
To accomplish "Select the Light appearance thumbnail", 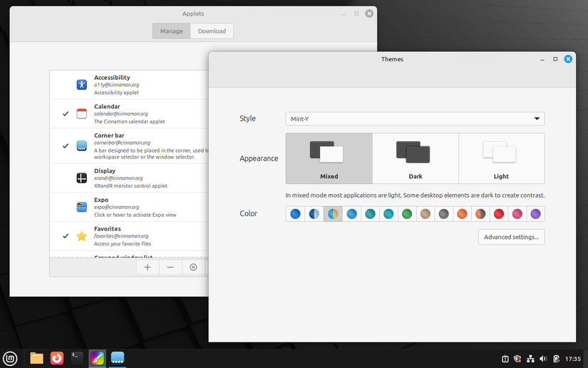I will click(x=501, y=158).
